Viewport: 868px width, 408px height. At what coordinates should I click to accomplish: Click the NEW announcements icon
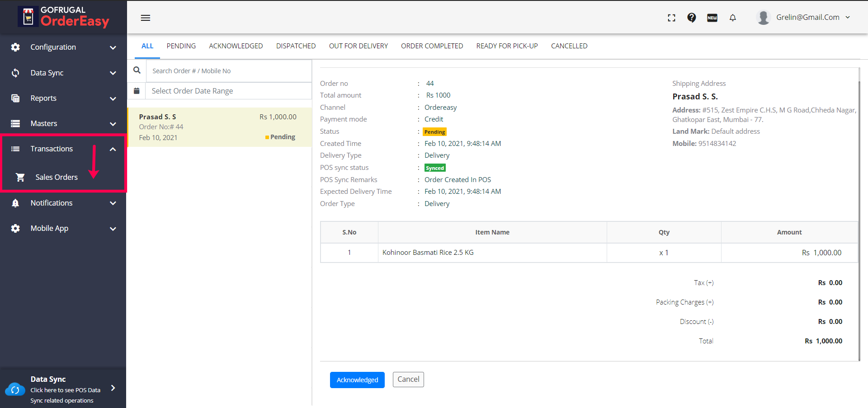coord(712,18)
